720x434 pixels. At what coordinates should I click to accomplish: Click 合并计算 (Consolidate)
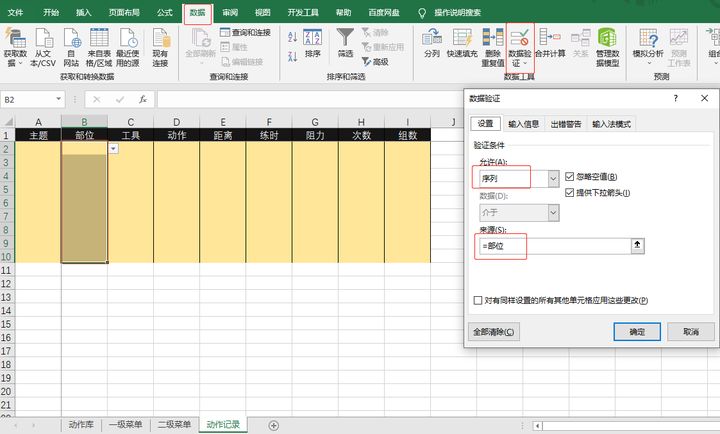click(x=550, y=43)
